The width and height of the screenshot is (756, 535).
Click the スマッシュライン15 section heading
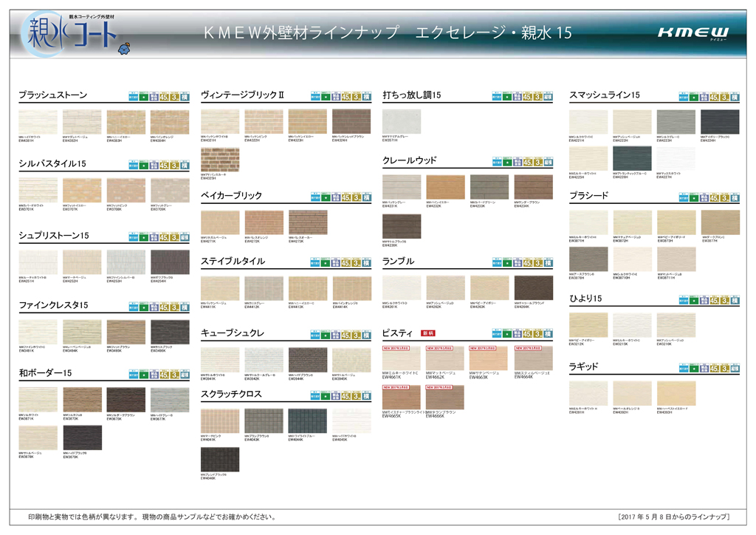pyautogui.click(x=605, y=95)
